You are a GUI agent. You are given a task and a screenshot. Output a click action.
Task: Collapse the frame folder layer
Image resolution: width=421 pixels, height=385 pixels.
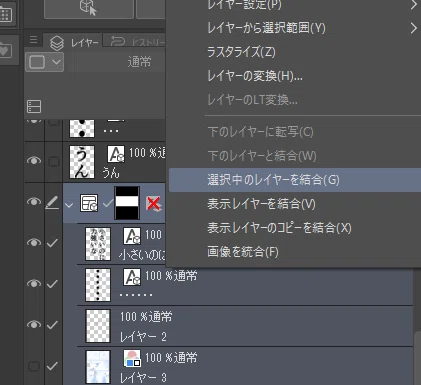(69, 205)
